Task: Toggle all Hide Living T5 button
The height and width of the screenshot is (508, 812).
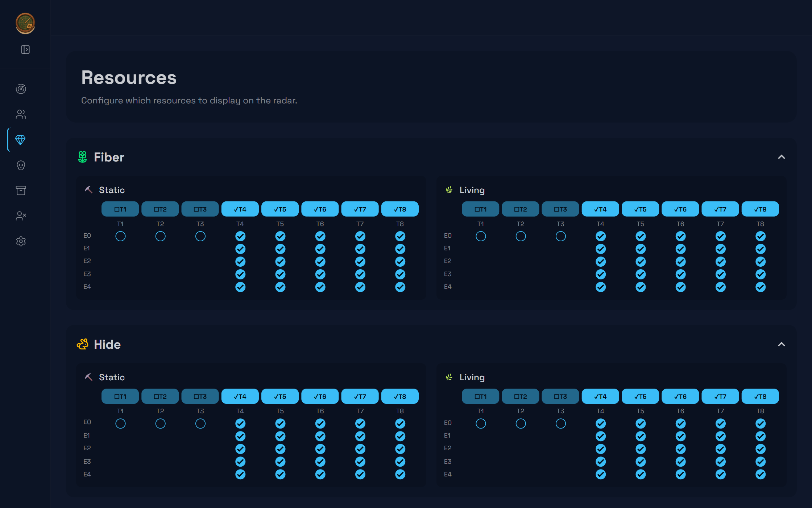Action: (x=641, y=396)
